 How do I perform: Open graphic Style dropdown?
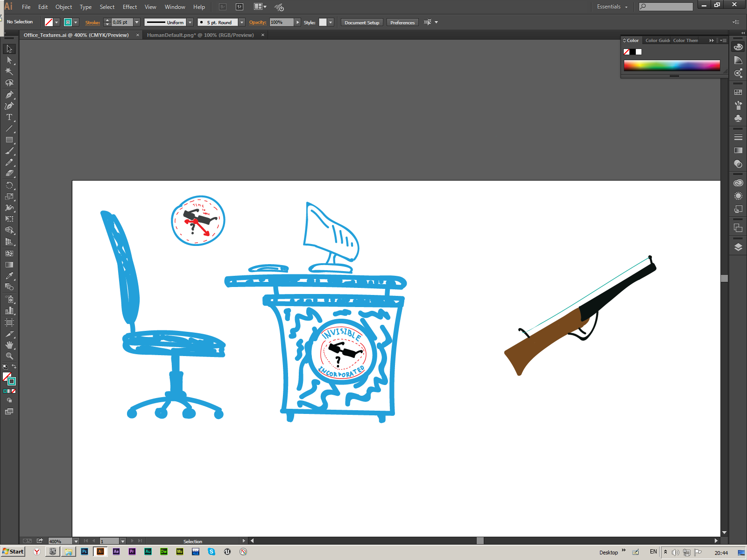331,22
